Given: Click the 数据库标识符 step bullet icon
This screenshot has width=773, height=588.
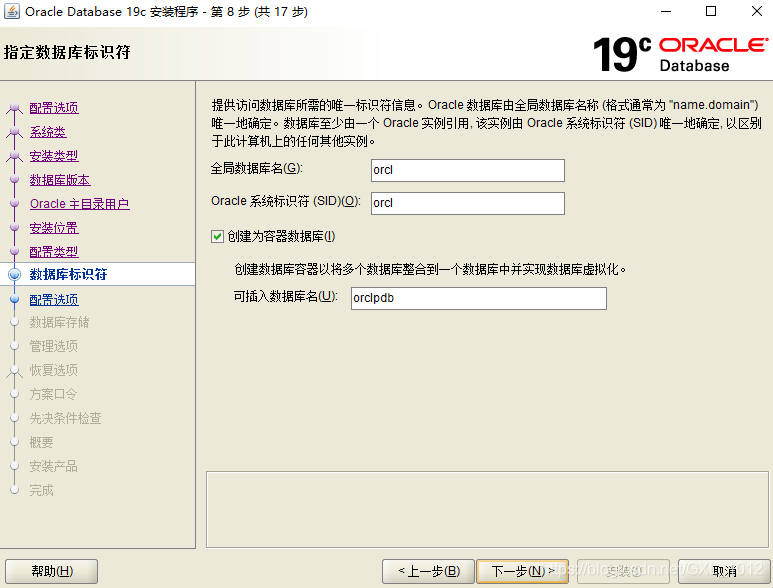Looking at the screenshot, I should tap(15, 274).
